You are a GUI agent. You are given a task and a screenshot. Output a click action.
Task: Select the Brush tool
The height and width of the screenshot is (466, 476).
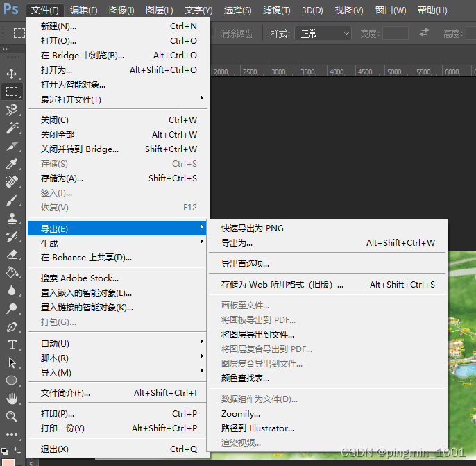click(12, 200)
